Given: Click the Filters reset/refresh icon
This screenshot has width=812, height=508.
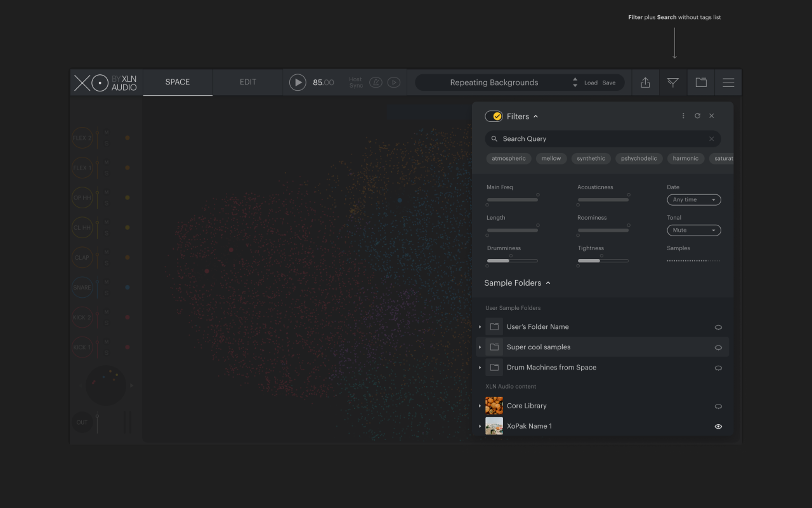Looking at the screenshot, I should [697, 116].
